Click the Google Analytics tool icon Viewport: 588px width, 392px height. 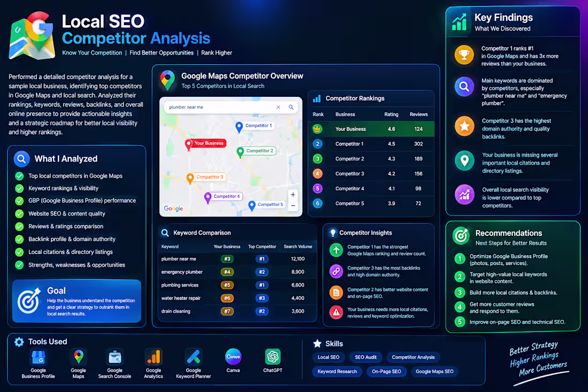pyautogui.click(x=154, y=357)
